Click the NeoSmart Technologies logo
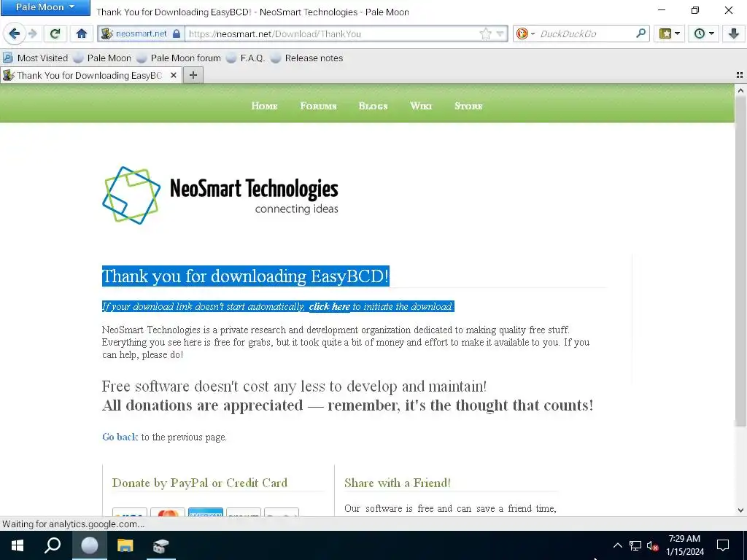Viewport: 747px width, 560px height. [220, 195]
